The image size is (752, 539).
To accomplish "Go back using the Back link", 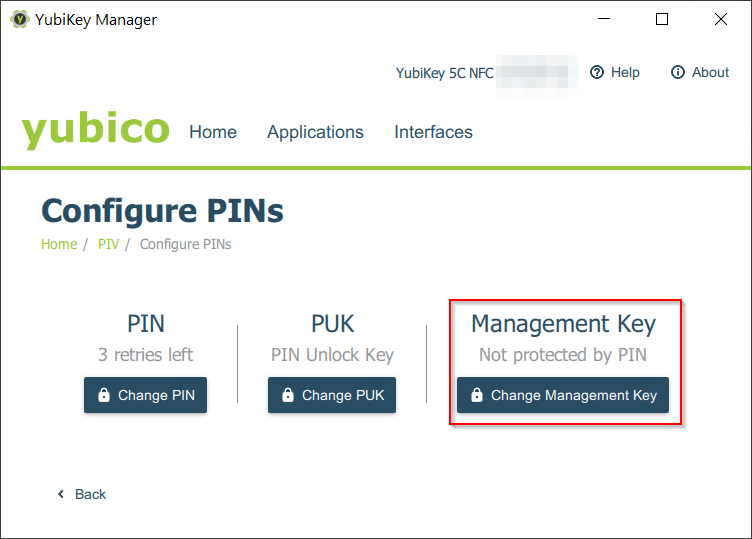I will 90,494.
